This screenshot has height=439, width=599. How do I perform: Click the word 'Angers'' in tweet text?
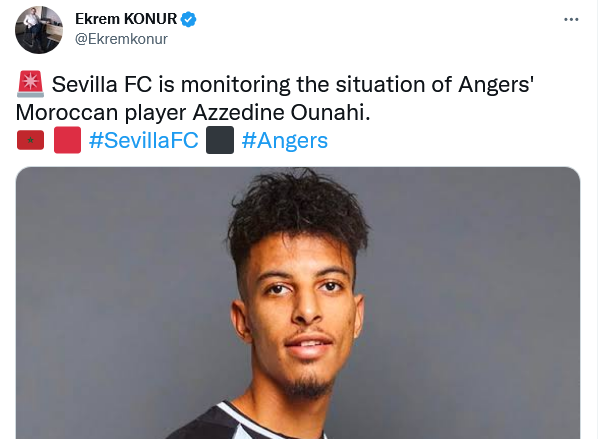pos(496,85)
